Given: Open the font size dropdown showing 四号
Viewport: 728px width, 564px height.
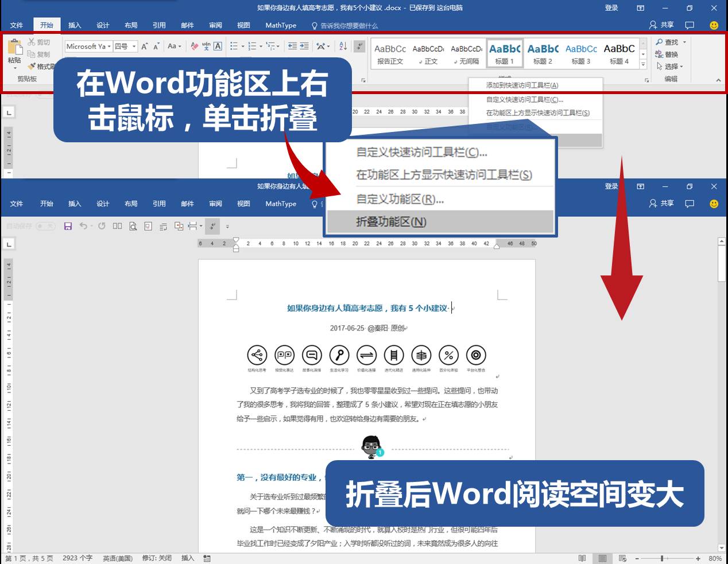Looking at the screenshot, I should (x=133, y=46).
